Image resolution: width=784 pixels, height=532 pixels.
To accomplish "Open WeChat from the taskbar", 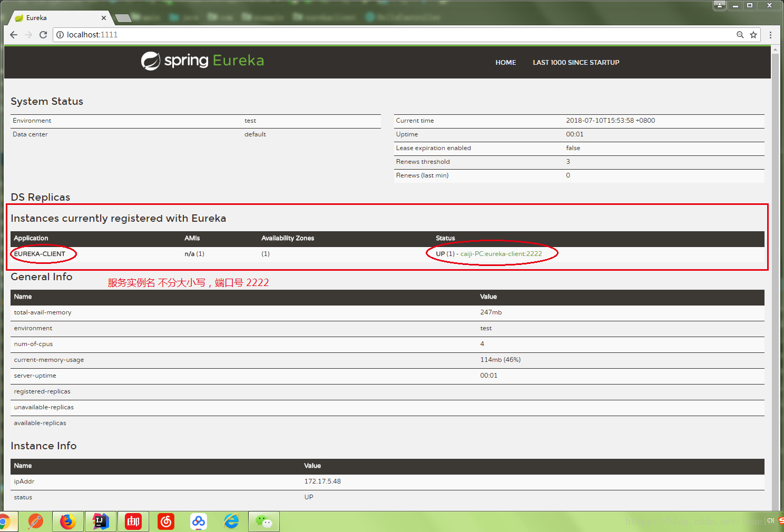I will pos(264,522).
